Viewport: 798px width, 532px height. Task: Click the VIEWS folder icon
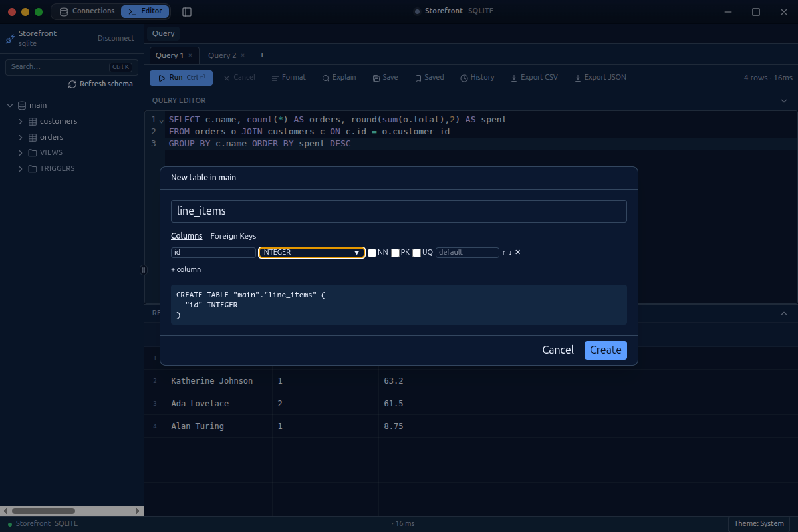pyautogui.click(x=33, y=153)
